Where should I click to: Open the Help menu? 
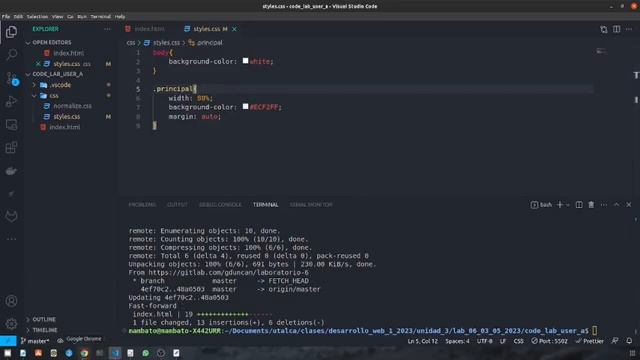(120, 17)
